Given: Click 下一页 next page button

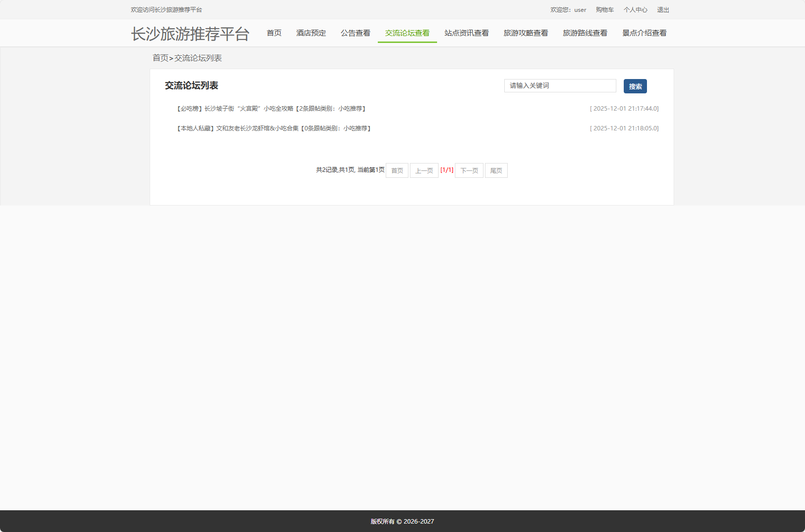Looking at the screenshot, I should [x=469, y=170].
